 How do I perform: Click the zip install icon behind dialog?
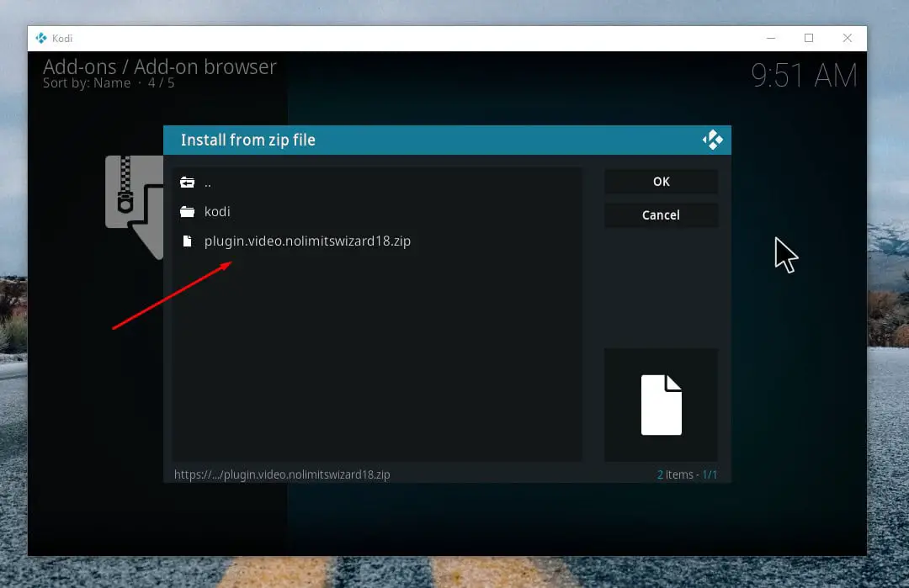[135, 207]
